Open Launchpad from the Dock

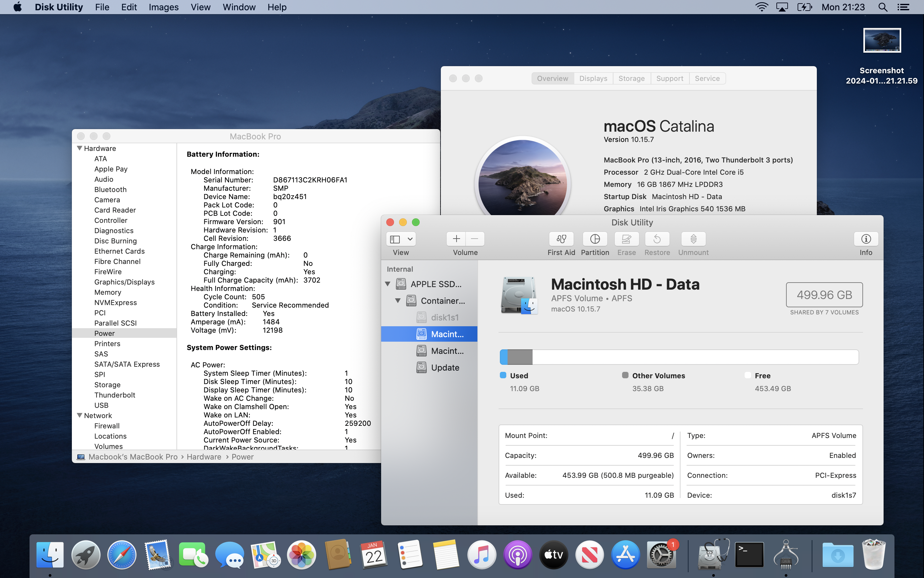(x=86, y=555)
